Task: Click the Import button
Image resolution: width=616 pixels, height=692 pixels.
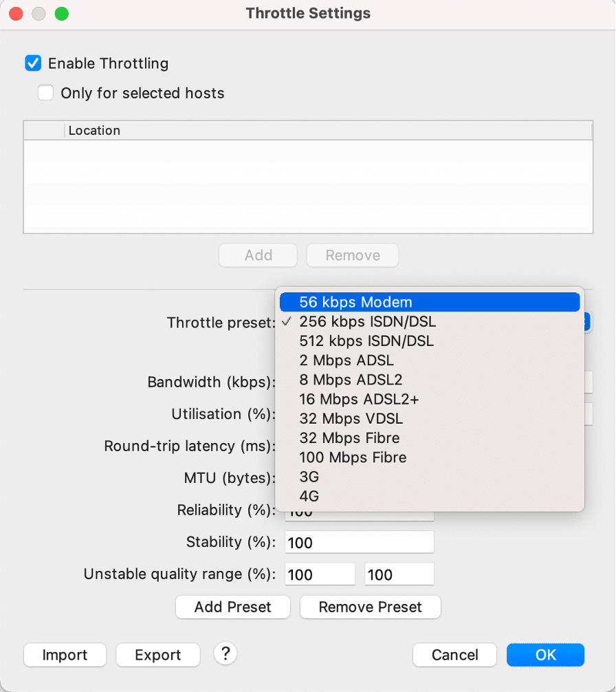Action: pyautogui.click(x=65, y=655)
